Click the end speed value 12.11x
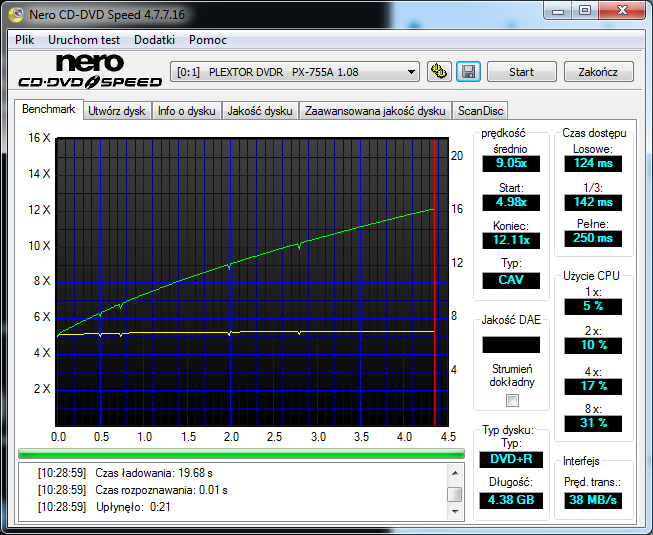The width and height of the screenshot is (653, 535). click(511, 240)
